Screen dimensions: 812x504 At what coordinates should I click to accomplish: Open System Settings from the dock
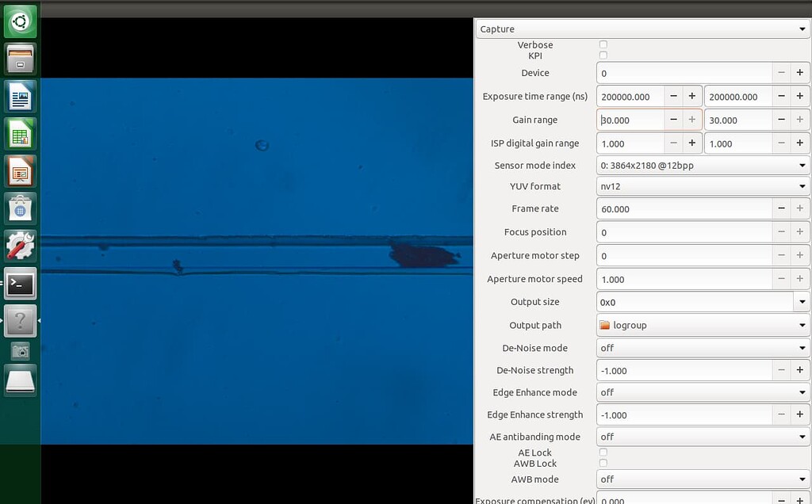(x=19, y=246)
